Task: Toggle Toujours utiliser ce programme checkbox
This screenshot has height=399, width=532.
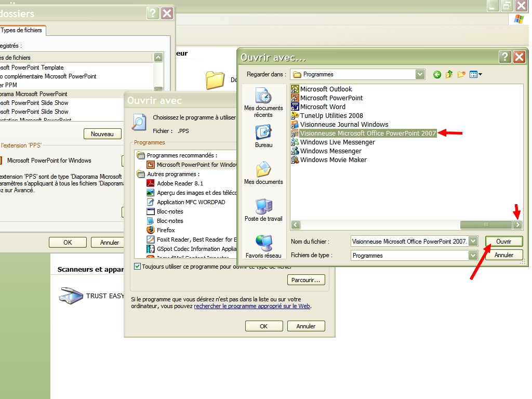Action: click(x=138, y=267)
